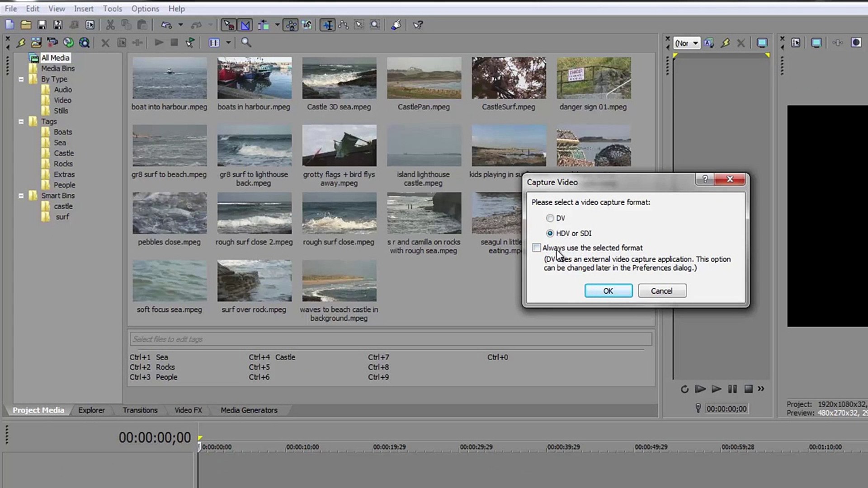Click the play button under the preview window
Image resolution: width=868 pixels, height=488 pixels.
[716, 389]
